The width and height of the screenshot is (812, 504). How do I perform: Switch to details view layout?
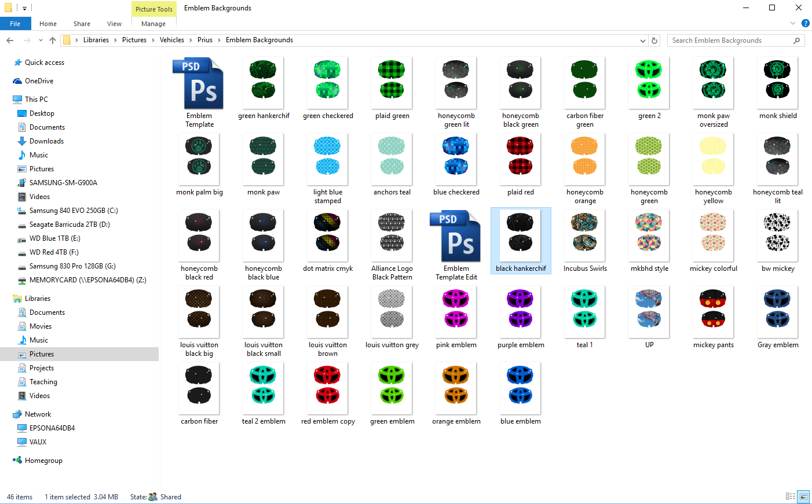791,496
